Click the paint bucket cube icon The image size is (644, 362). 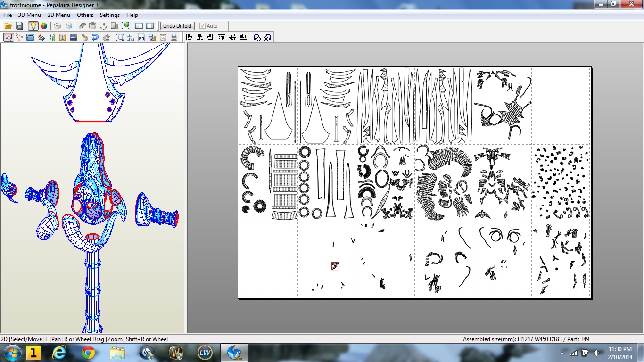(84, 37)
